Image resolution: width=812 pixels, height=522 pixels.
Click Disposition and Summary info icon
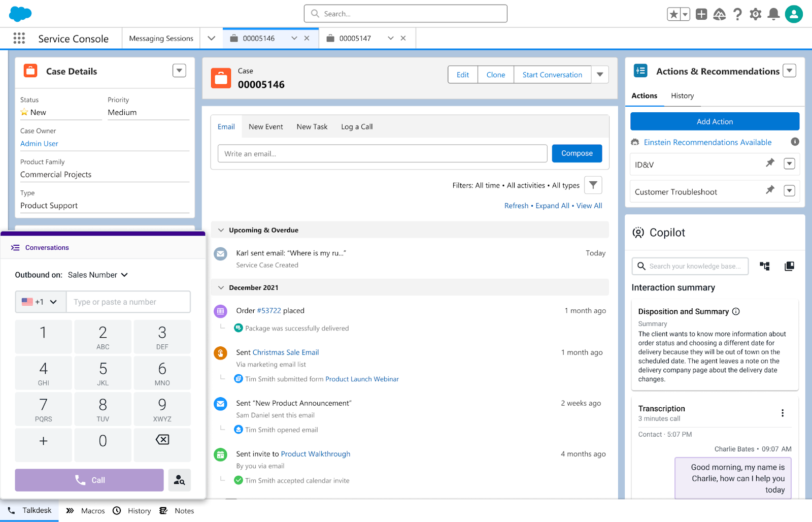coord(736,311)
